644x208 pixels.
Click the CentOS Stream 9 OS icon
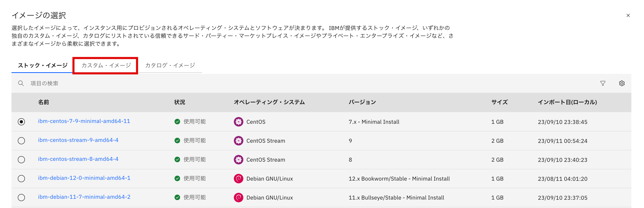coord(239,141)
